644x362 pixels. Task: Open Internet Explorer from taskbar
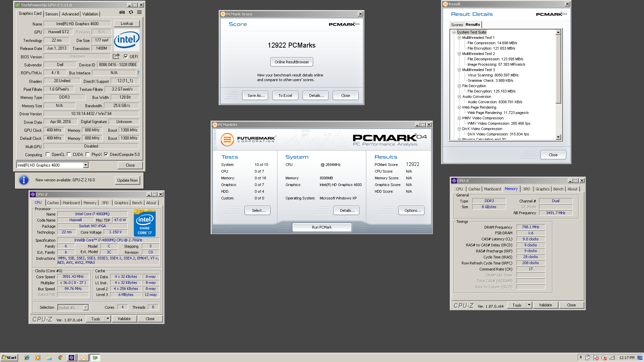(x=27, y=358)
